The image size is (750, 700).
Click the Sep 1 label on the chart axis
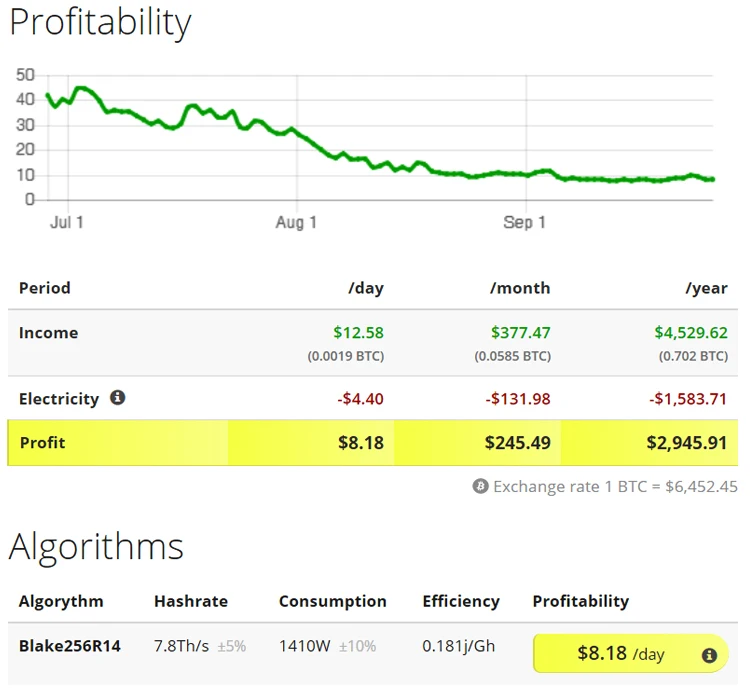click(524, 222)
